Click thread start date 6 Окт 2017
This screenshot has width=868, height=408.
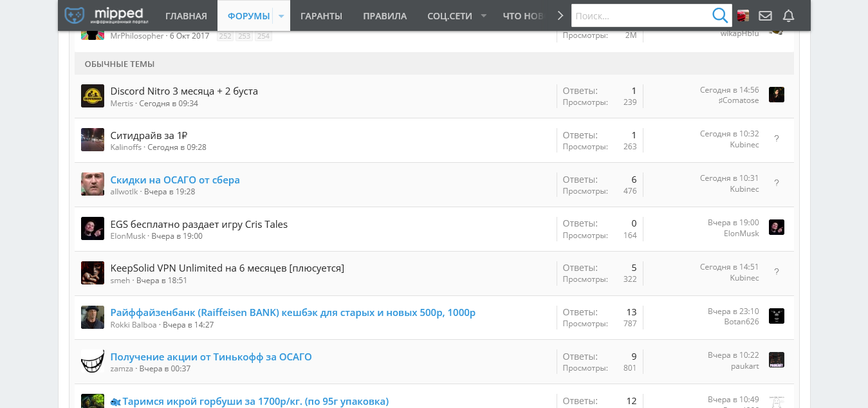click(x=190, y=36)
